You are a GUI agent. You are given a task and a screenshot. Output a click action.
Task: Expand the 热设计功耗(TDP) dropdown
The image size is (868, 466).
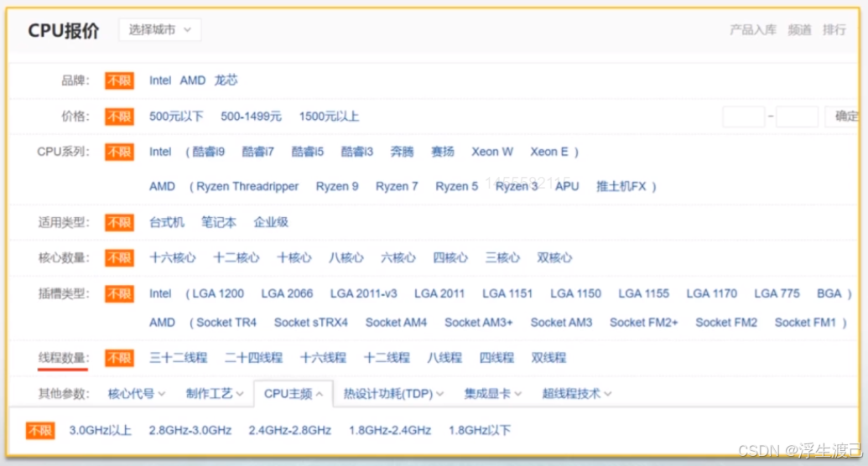pos(393,393)
